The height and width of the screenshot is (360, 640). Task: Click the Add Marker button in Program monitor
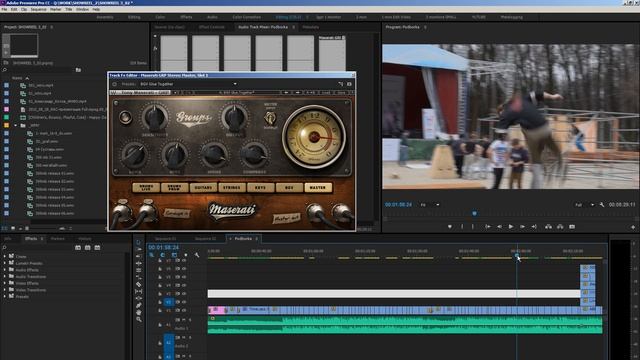[450, 227]
